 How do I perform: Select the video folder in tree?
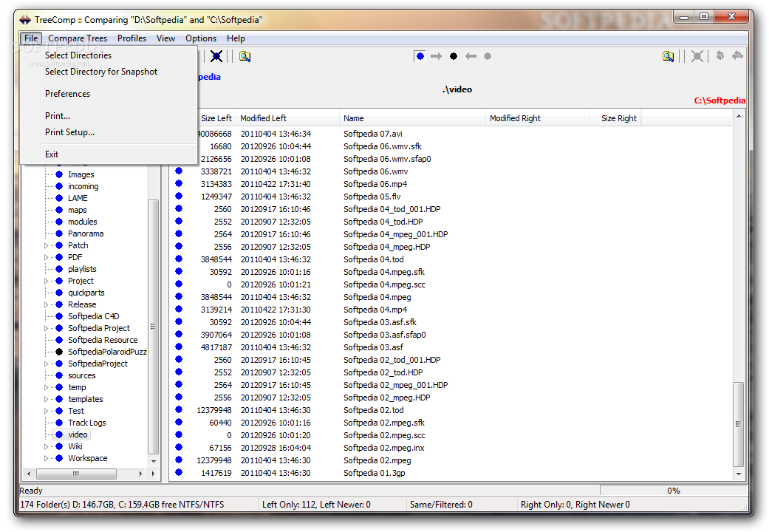click(x=78, y=434)
